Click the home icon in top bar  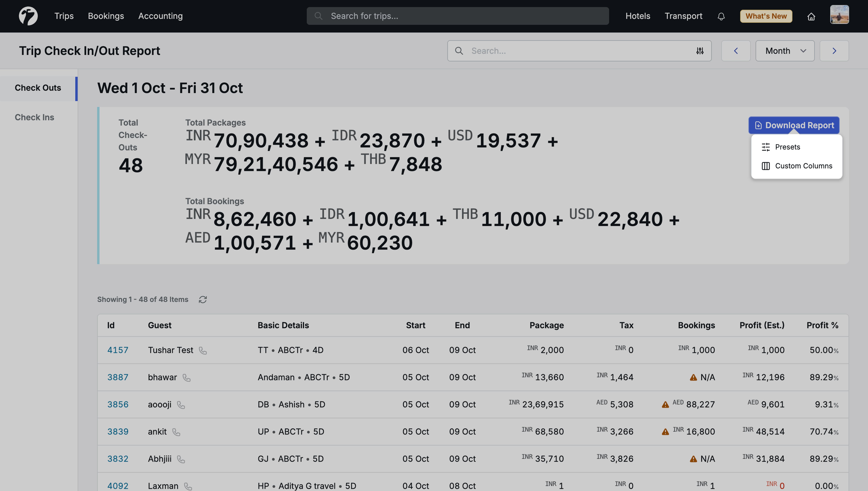click(811, 16)
